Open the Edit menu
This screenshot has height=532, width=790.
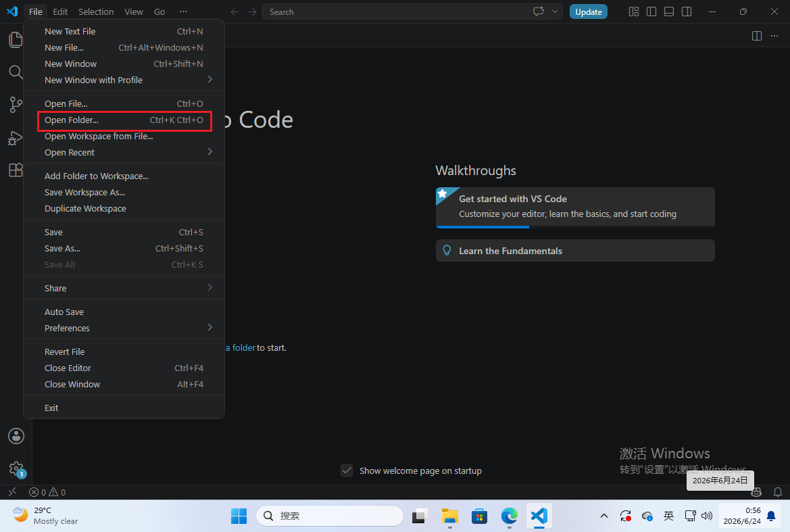click(60, 11)
